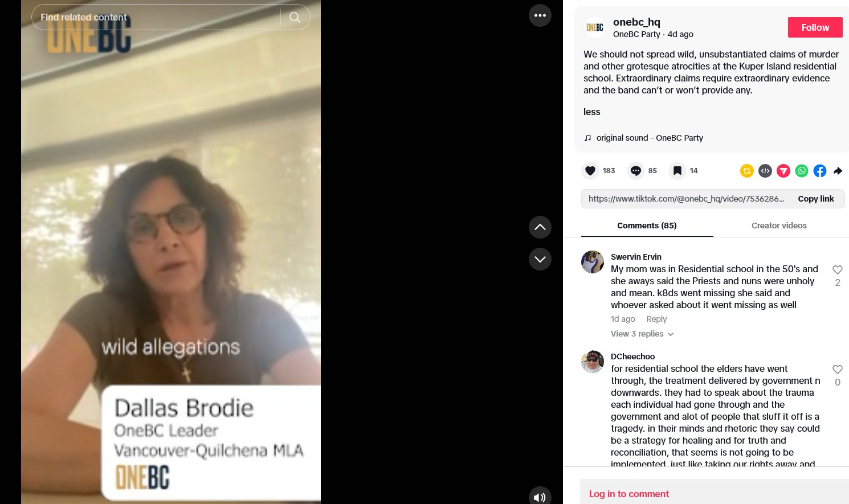The image size is (849, 504).
Task: Collapse the description with less
Action: pyautogui.click(x=591, y=112)
